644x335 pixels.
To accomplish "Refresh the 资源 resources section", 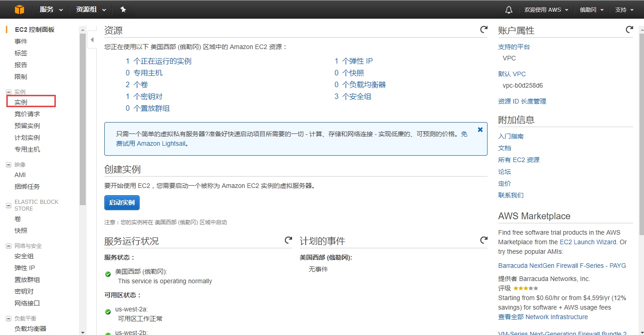I will click(x=483, y=30).
